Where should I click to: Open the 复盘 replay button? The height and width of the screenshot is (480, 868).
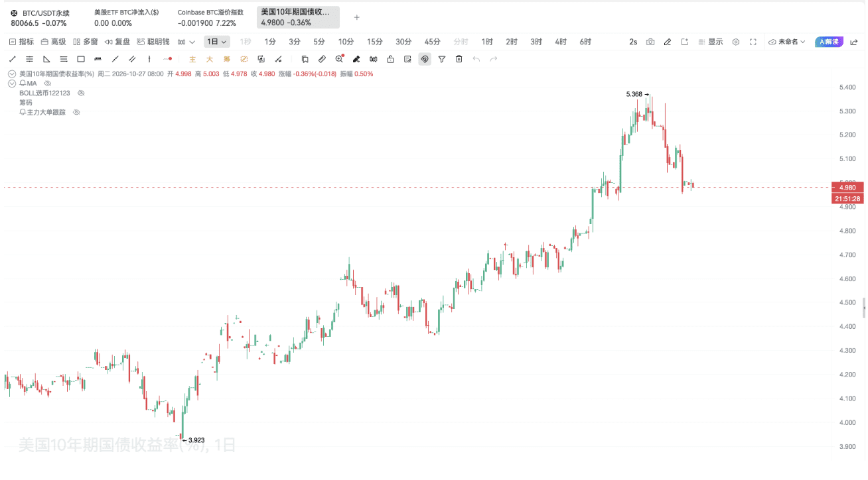[x=117, y=42]
